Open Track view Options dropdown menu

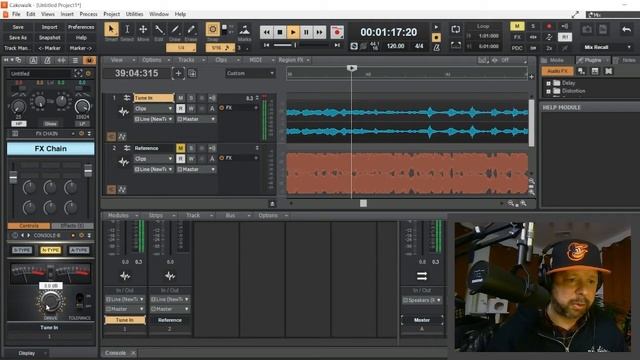point(156,60)
